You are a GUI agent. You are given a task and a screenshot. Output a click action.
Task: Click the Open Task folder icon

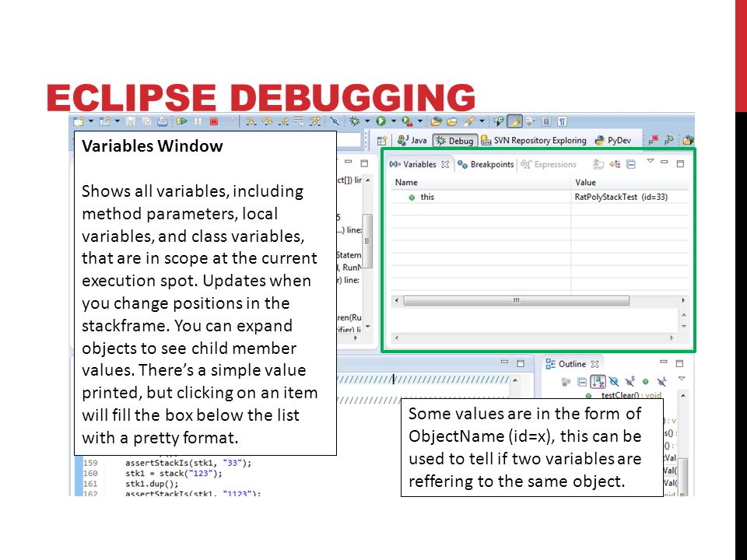452,121
